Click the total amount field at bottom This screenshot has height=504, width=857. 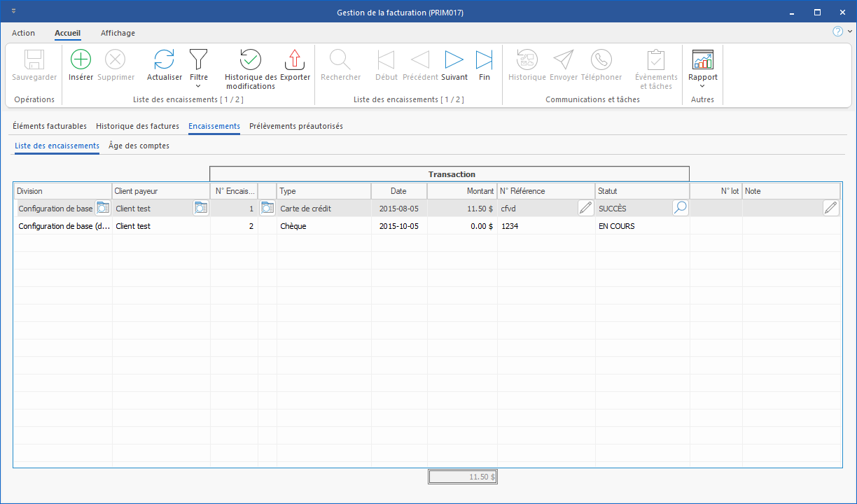pos(463,477)
